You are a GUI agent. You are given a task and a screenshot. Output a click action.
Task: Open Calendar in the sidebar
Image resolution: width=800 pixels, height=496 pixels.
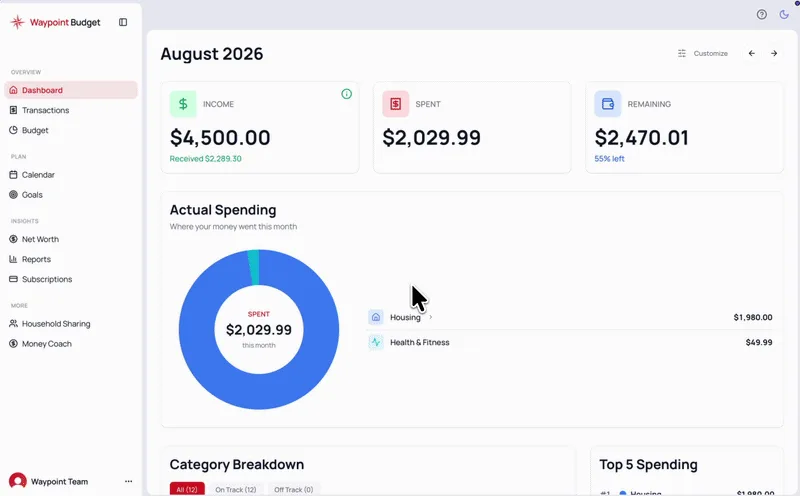click(71, 175)
